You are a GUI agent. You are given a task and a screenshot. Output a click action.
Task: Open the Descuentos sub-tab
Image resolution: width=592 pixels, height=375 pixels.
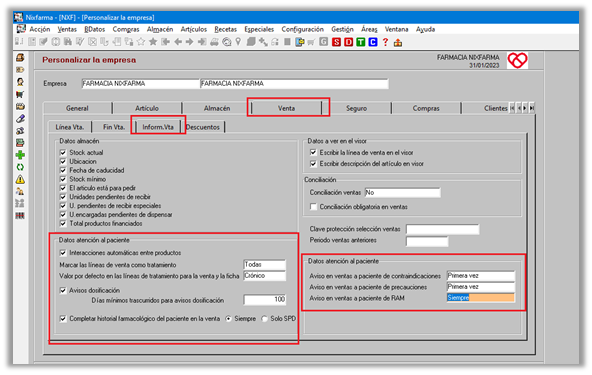coord(203,127)
